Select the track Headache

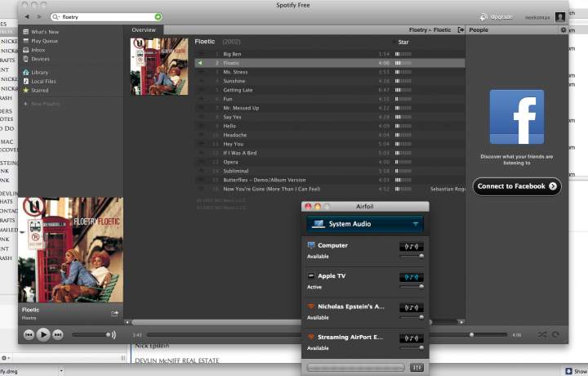tap(330, 135)
